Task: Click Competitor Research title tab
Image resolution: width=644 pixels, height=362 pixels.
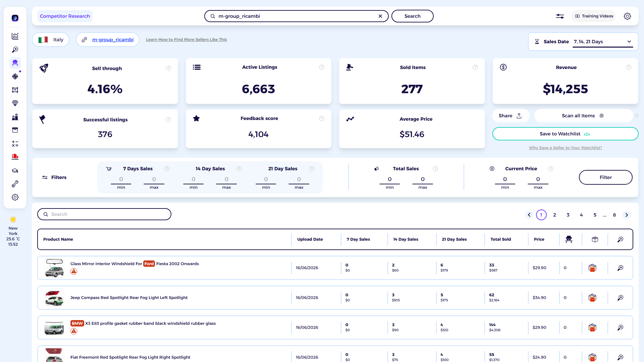Action: coord(65,16)
